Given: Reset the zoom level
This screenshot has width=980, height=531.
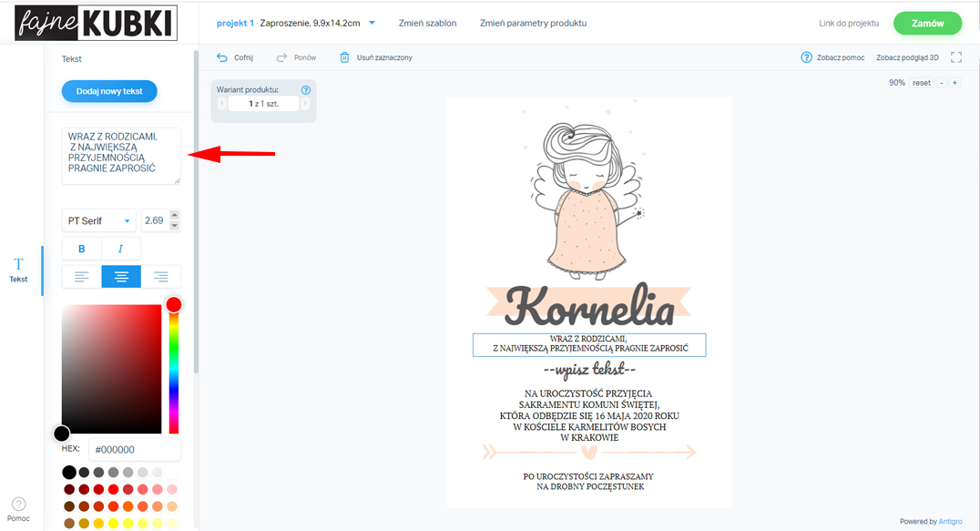Looking at the screenshot, I should (x=921, y=83).
